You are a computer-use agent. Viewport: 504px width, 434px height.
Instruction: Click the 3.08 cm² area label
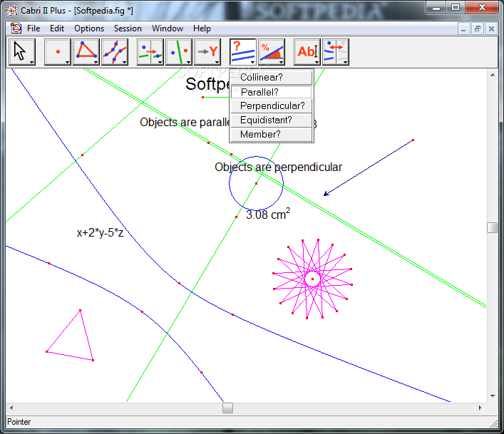(268, 215)
